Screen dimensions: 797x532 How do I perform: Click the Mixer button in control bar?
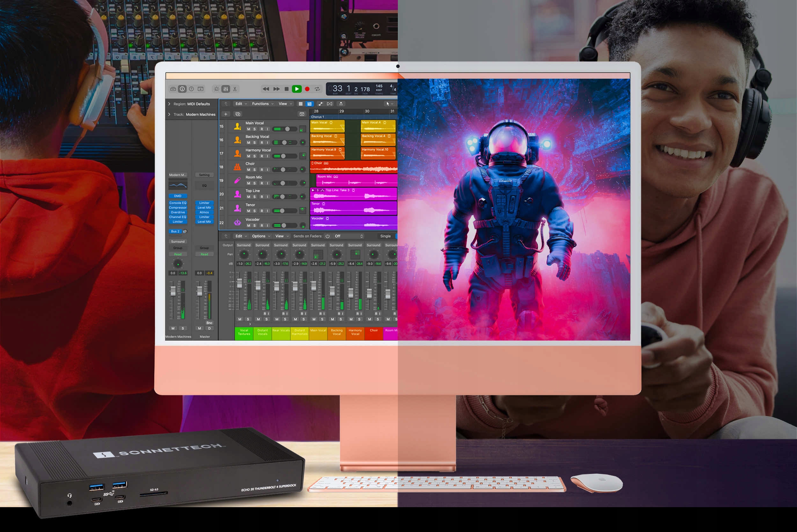[226, 89]
